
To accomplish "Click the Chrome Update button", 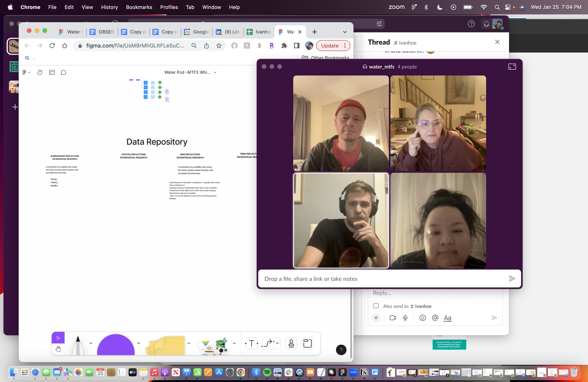I will 330,45.
